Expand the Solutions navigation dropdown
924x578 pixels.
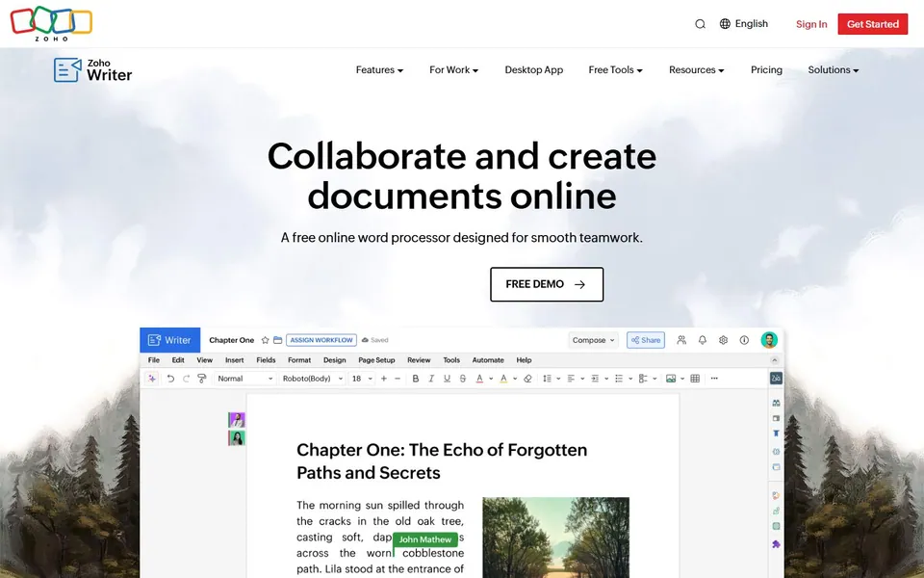(x=834, y=69)
